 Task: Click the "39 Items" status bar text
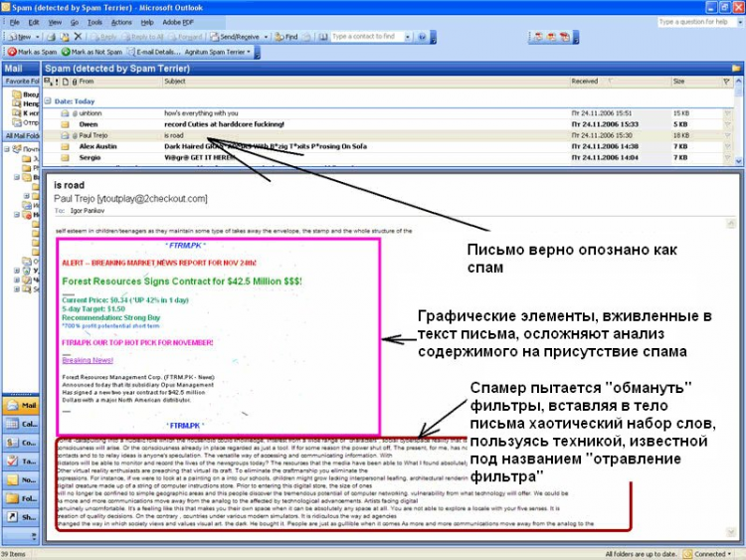tap(13, 554)
